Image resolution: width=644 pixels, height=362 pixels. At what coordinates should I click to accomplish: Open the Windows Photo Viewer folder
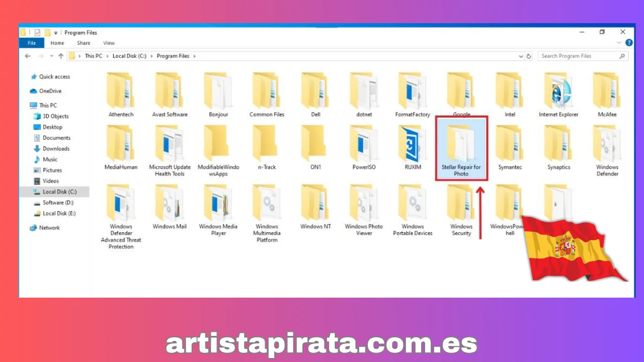click(x=364, y=210)
